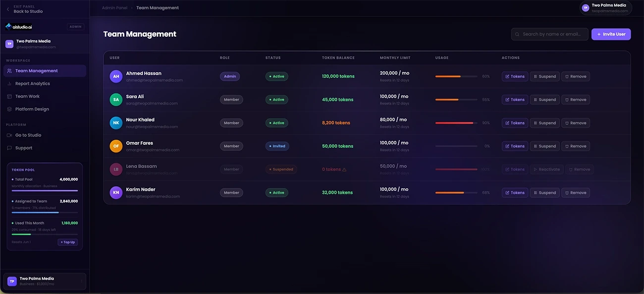
Task: Click the Admin Panel breadcrumb
Action: pos(114,8)
